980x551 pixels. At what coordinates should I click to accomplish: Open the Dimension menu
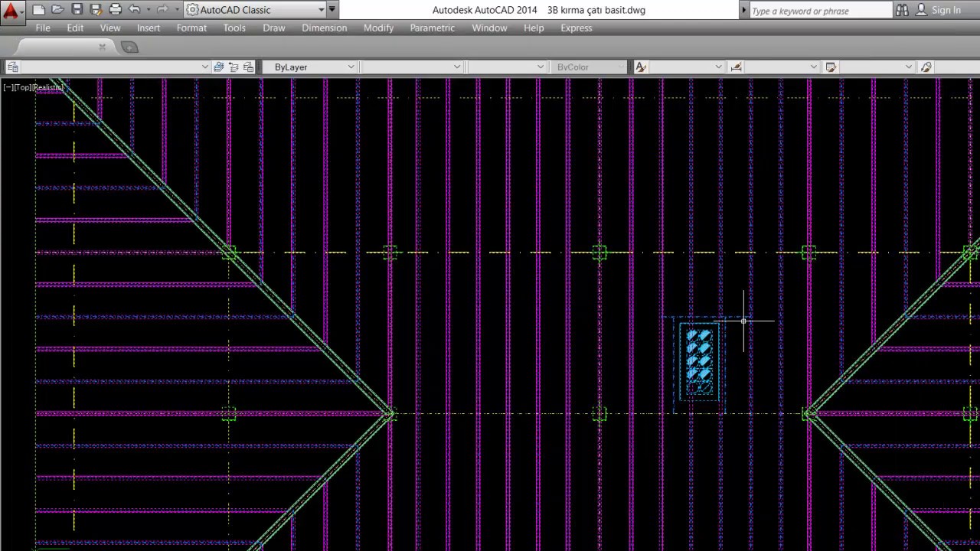[325, 28]
